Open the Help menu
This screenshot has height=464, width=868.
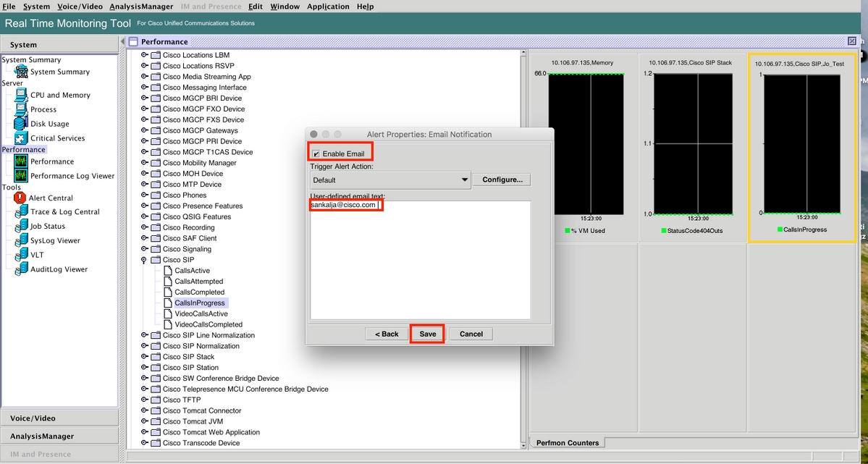[366, 7]
